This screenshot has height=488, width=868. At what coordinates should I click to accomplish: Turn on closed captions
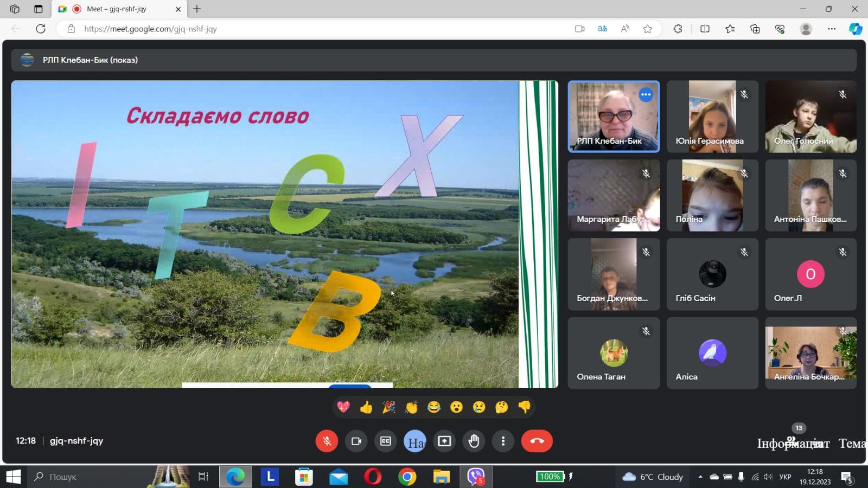(x=386, y=441)
